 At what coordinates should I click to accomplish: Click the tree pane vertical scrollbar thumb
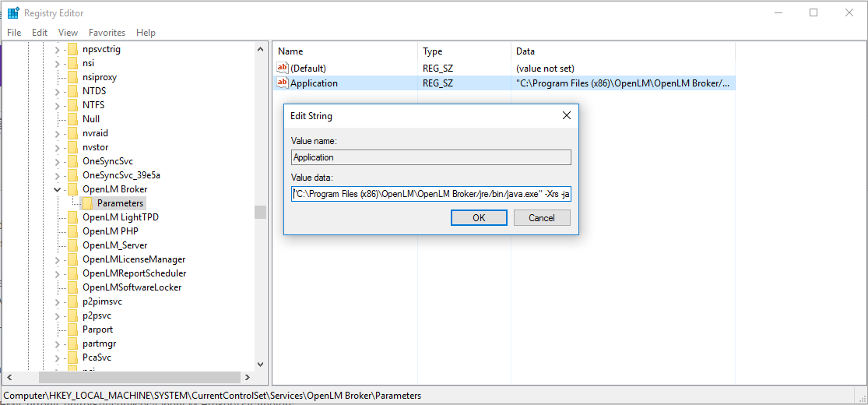click(x=260, y=212)
